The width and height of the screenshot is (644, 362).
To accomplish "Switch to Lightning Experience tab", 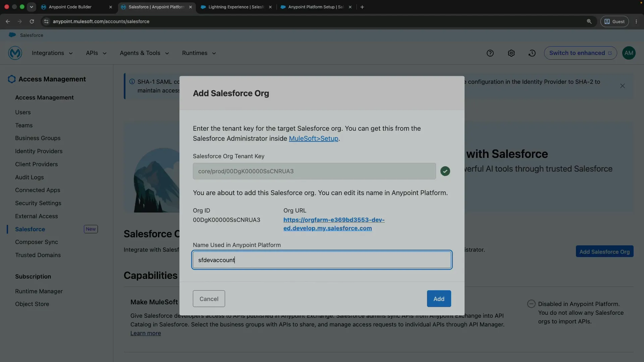I will (236, 7).
